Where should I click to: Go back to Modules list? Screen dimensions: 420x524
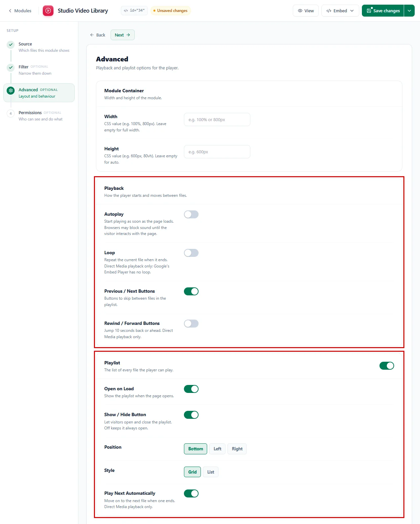pos(20,11)
